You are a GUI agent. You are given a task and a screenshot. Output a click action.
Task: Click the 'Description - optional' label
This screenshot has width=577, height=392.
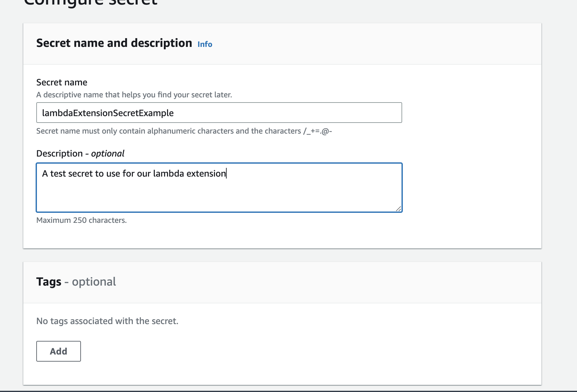click(80, 153)
